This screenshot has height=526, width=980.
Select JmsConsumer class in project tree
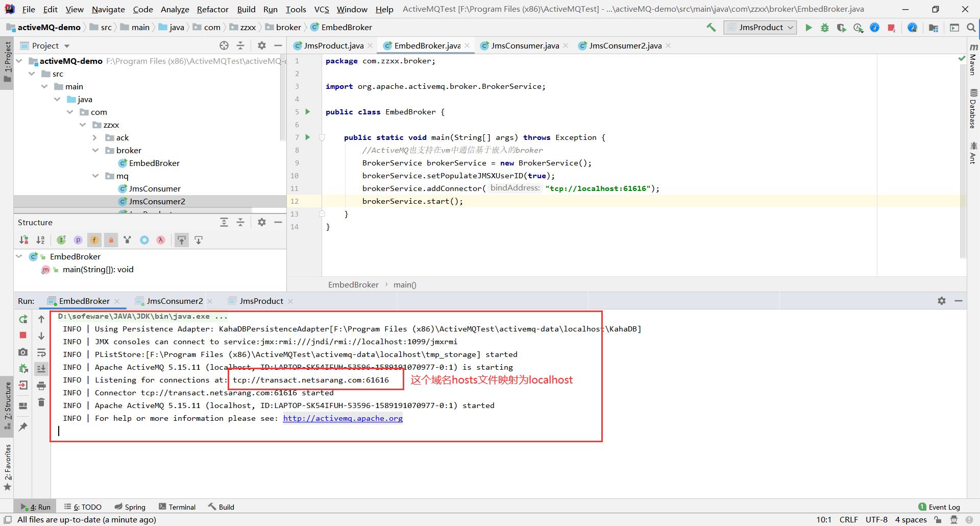point(154,188)
